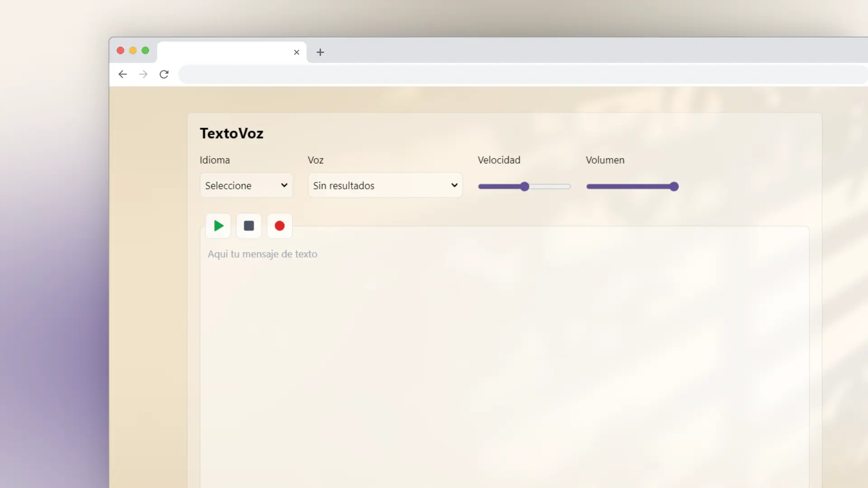This screenshot has height=488, width=868.
Task: Zoom the window with the green button
Action: pos(145,50)
